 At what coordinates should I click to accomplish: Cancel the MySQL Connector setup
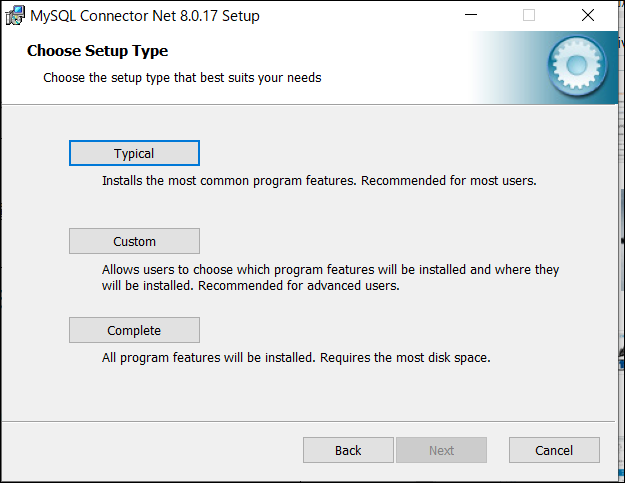pyautogui.click(x=554, y=450)
